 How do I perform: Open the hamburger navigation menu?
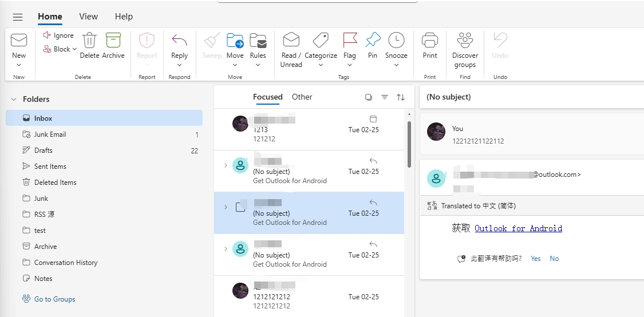tap(18, 17)
